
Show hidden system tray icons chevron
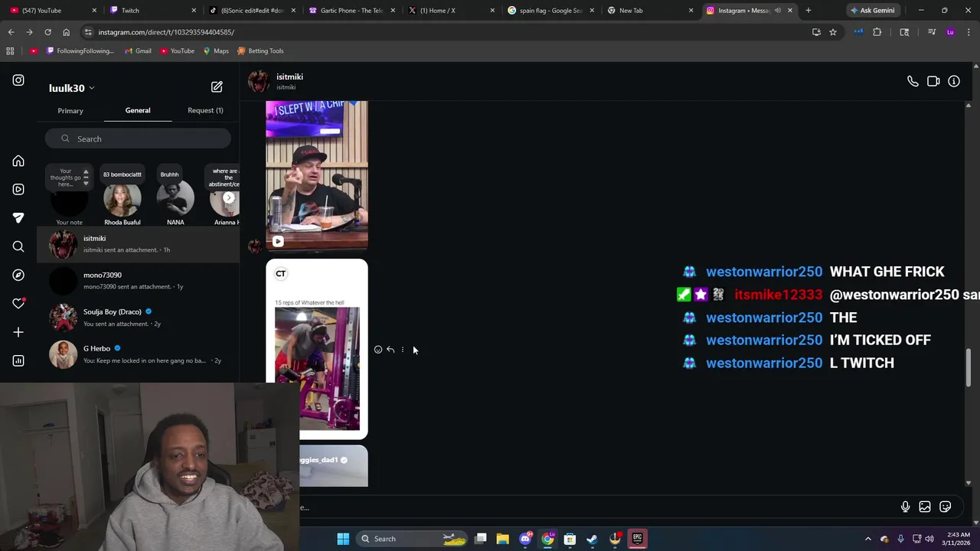click(x=867, y=539)
